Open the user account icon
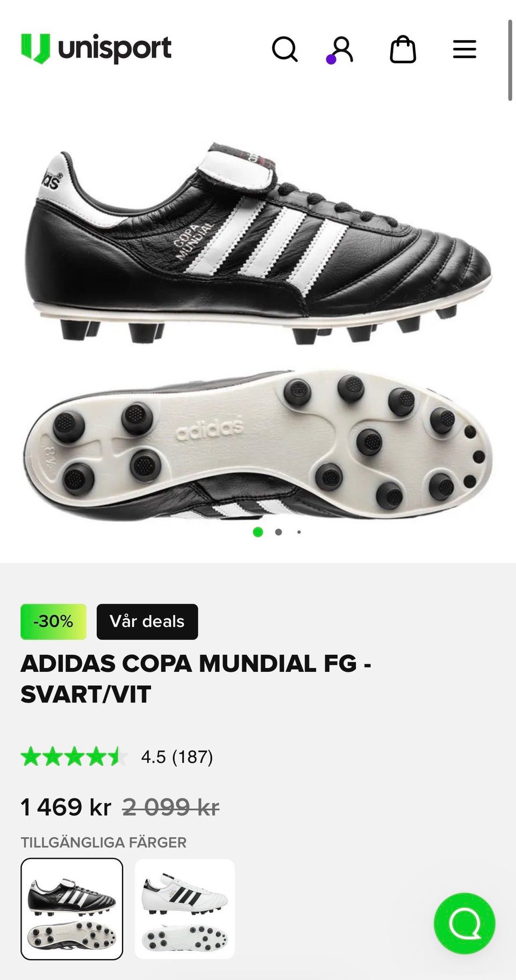Image resolution: width=516 pixels, height=980 pixels. [x=340, y=50]
